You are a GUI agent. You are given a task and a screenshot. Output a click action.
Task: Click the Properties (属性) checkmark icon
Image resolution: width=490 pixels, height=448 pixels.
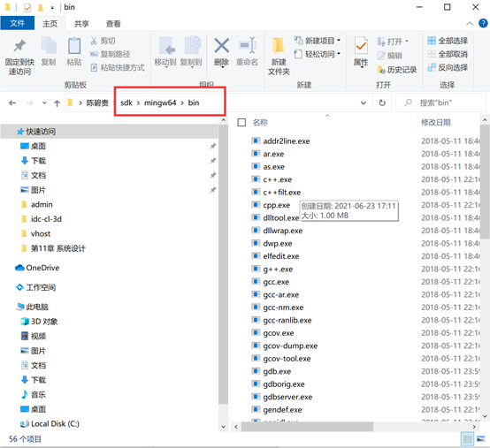361,47
